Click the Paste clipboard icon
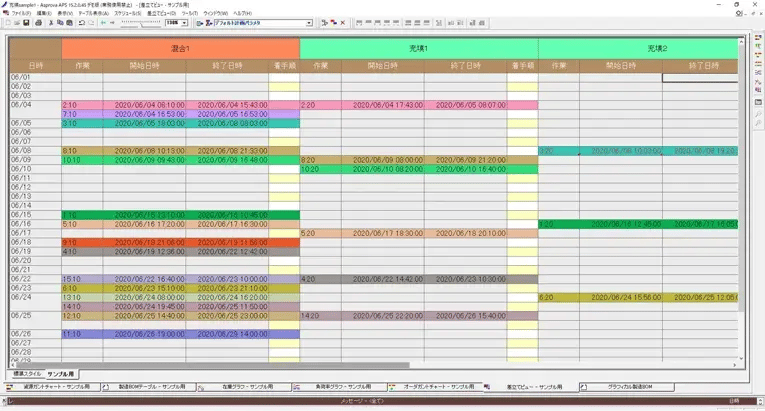Viewport: 765px width, 411px height. (68, 22)
